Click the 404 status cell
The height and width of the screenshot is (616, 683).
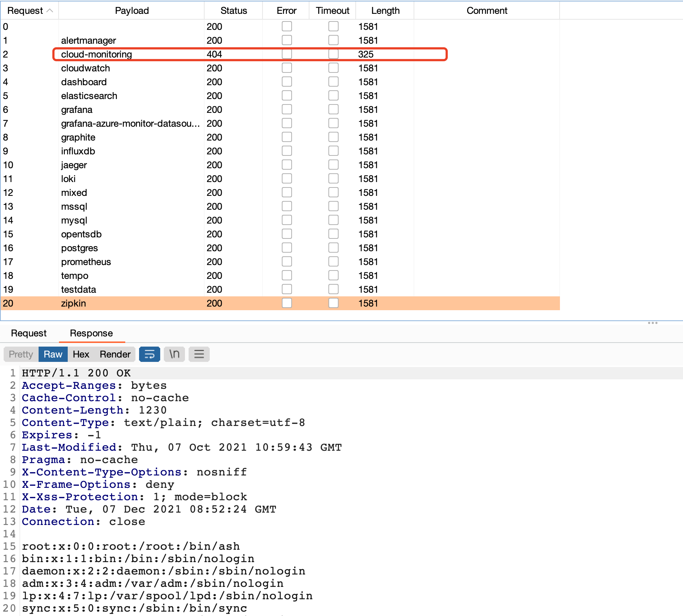click(x=214, y=54)
